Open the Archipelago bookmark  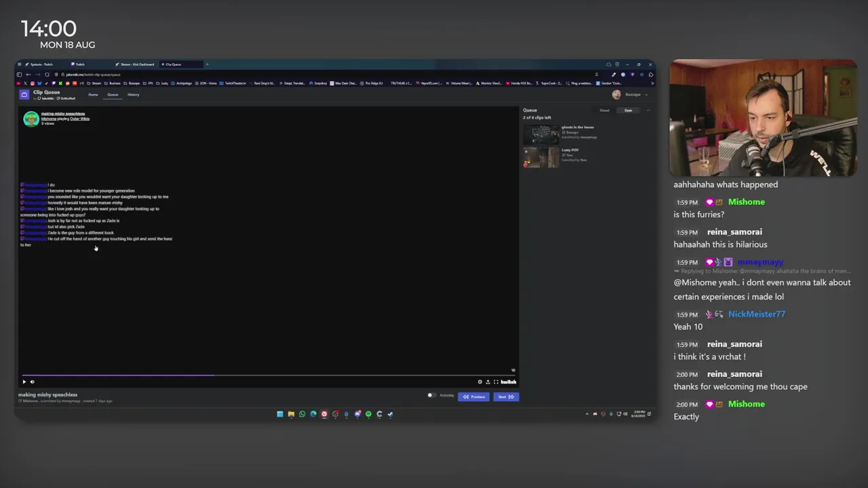click(x=182, y=83)
